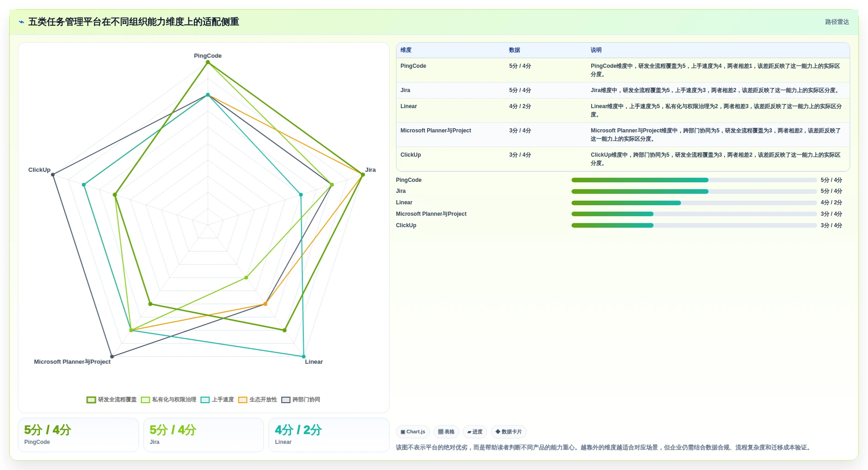Click the ClickUp axis label on radar
The width and height of the screenshot is (868, 470).
pos(39,170)
